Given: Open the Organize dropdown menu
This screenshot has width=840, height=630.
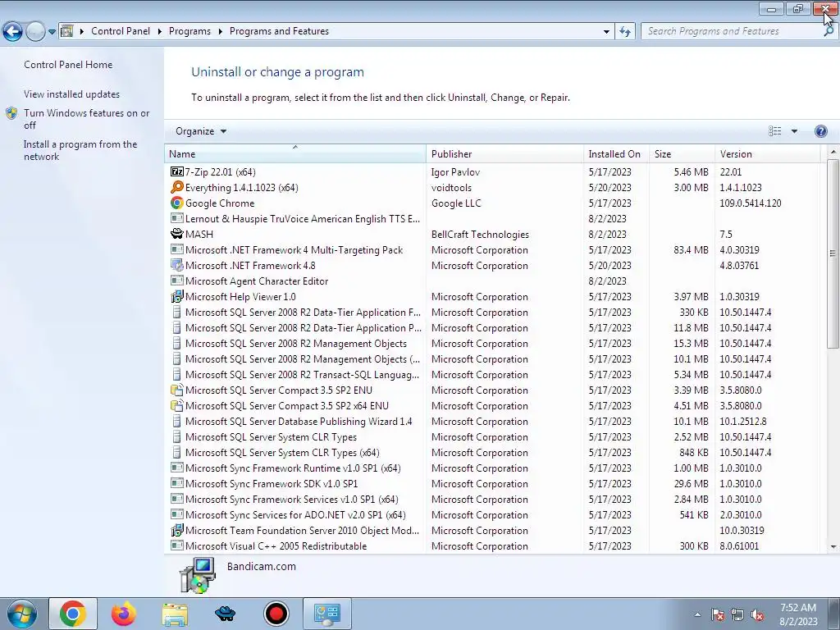Looking at the screenshot, I should coord(201,131).
